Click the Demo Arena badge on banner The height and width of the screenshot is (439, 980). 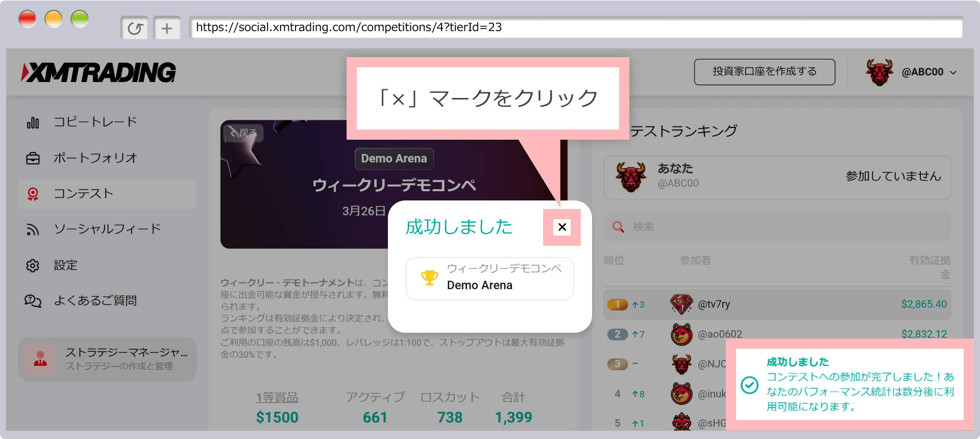(394, 159)
